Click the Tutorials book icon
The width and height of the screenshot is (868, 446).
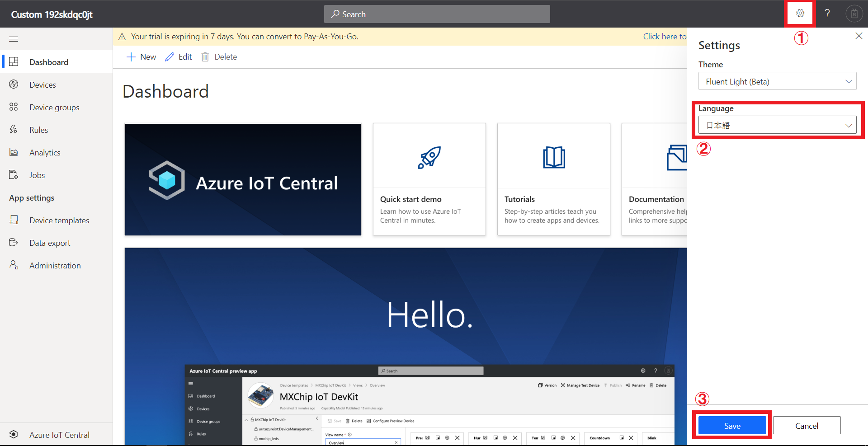[x=554, y=157]
